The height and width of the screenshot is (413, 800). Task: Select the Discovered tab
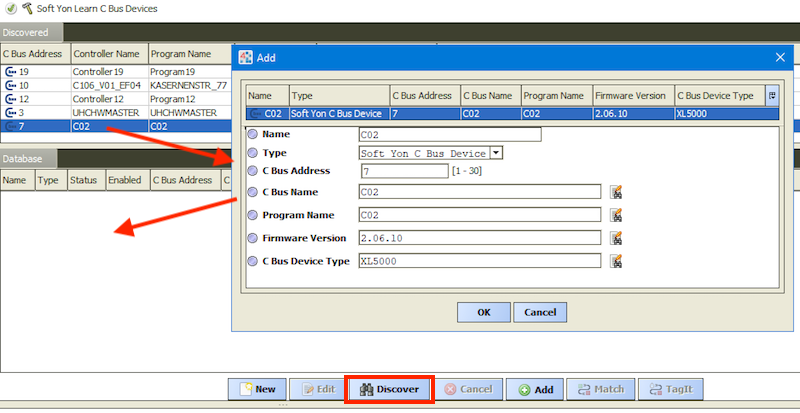pos(31,32)
